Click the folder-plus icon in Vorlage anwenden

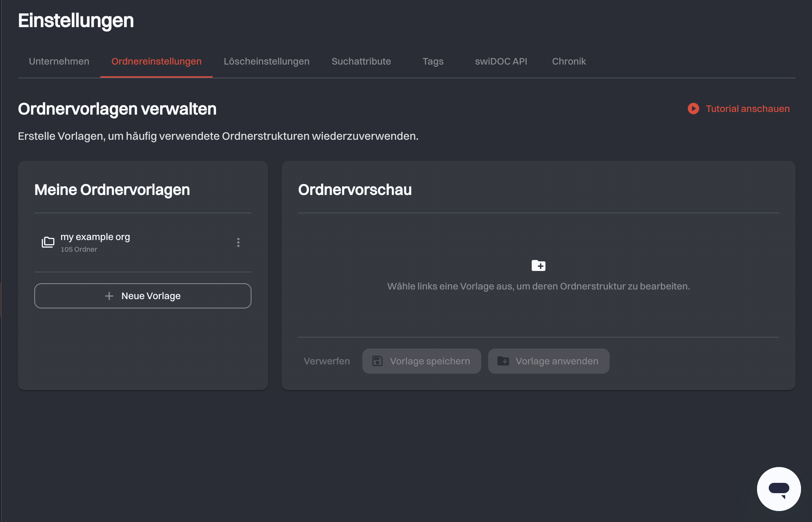503,361
